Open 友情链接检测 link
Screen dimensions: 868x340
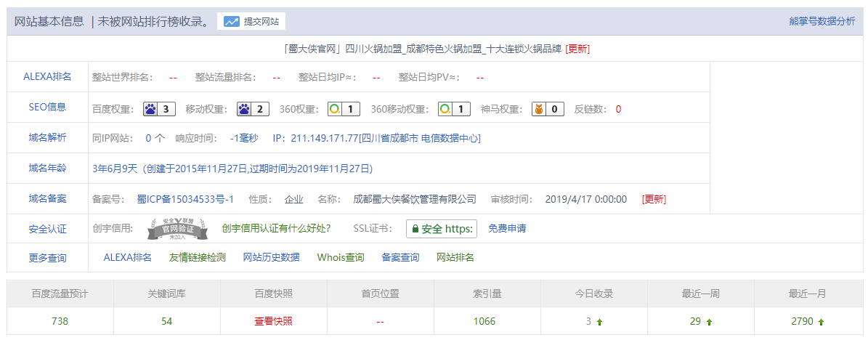click(197, 257)
